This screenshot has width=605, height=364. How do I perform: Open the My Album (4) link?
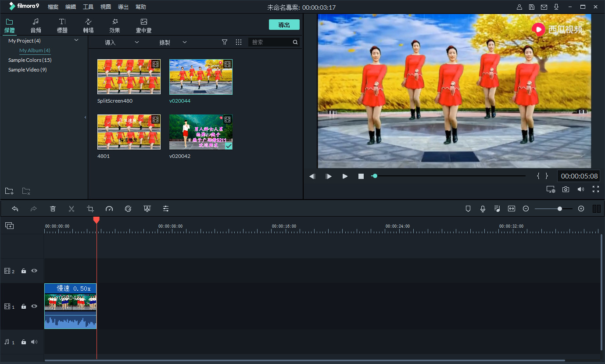tap(34, 50)
